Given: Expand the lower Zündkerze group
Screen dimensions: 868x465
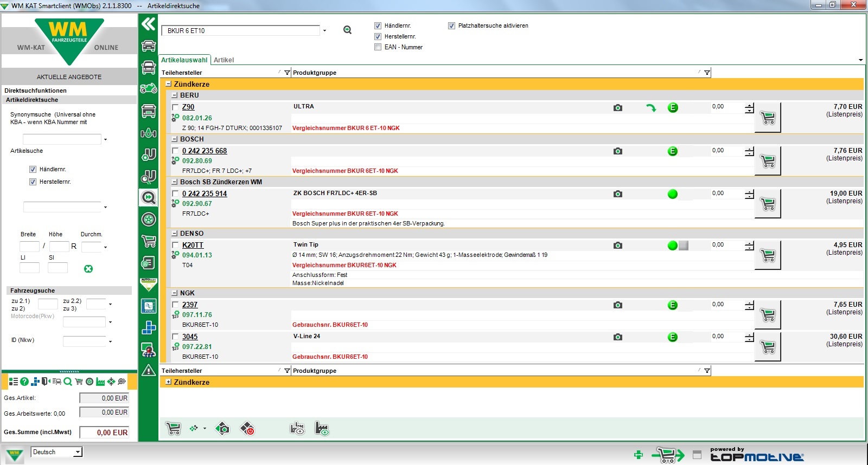Looking at the screenshot, I should [168, 382].
